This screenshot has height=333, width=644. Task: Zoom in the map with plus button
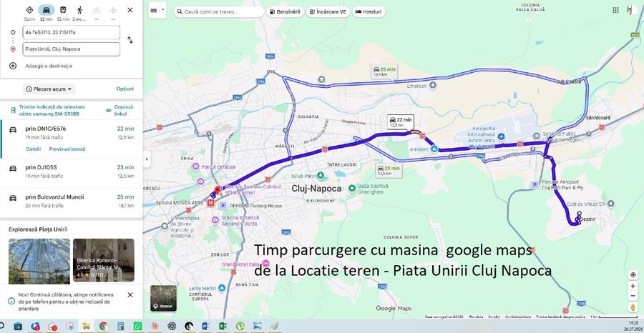click(633, 287)
